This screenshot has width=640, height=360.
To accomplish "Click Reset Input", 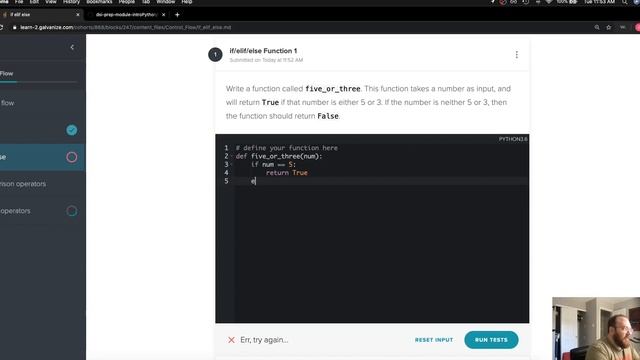I will [434, 340].
